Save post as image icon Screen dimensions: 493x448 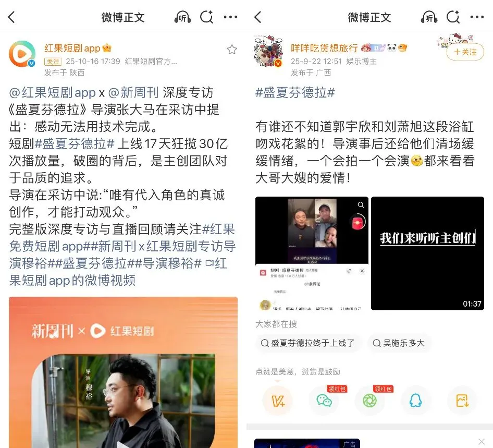(x=462, y=401)
